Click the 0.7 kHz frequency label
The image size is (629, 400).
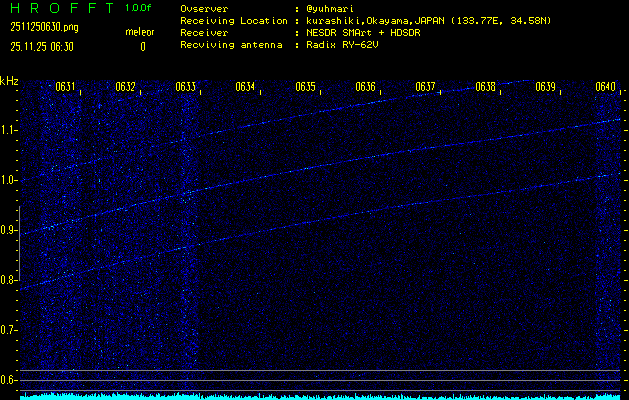[9, 330]
